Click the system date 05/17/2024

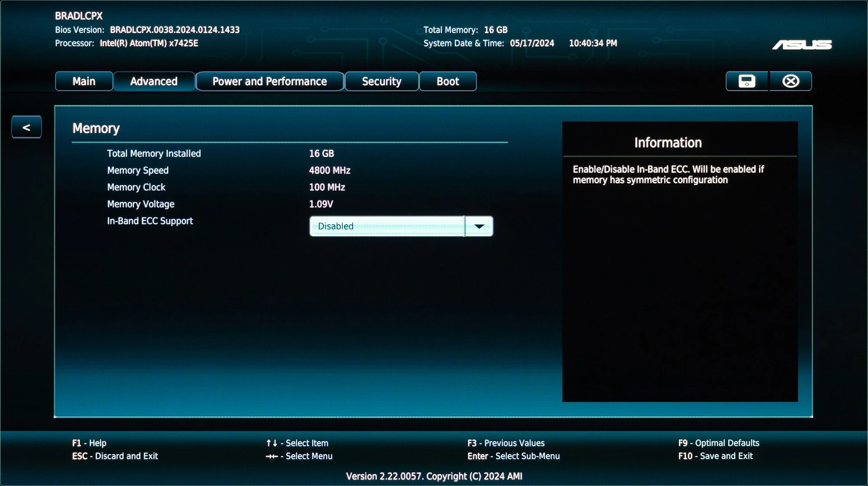(532, 43)
